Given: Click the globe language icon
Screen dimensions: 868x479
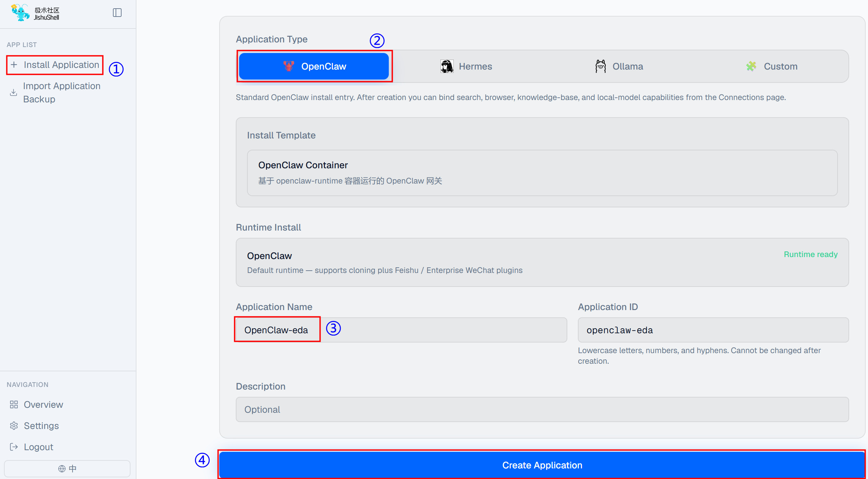Looking at the screenshot, I should (62, 468).
